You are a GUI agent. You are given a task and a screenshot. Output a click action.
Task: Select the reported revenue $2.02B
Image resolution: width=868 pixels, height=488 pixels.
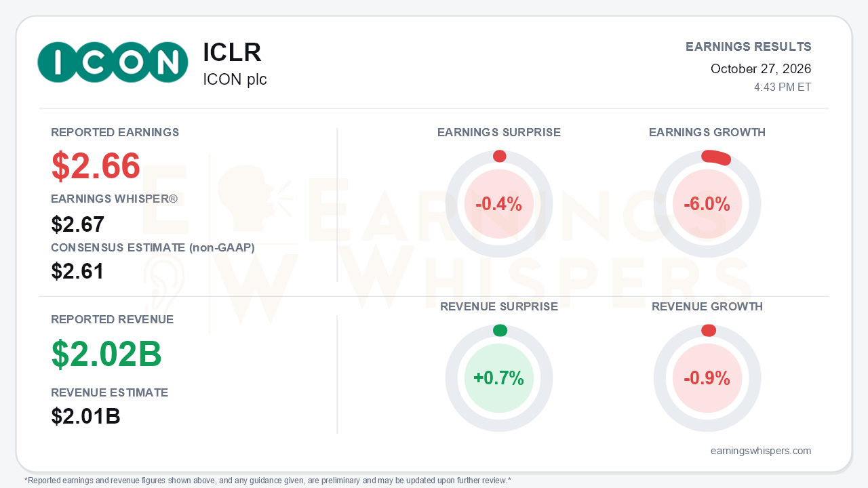click(106, 353)
